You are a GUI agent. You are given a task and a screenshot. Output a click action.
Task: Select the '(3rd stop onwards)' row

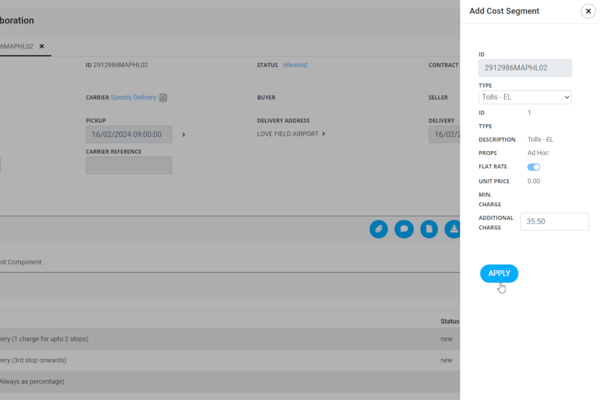[230, 360]
